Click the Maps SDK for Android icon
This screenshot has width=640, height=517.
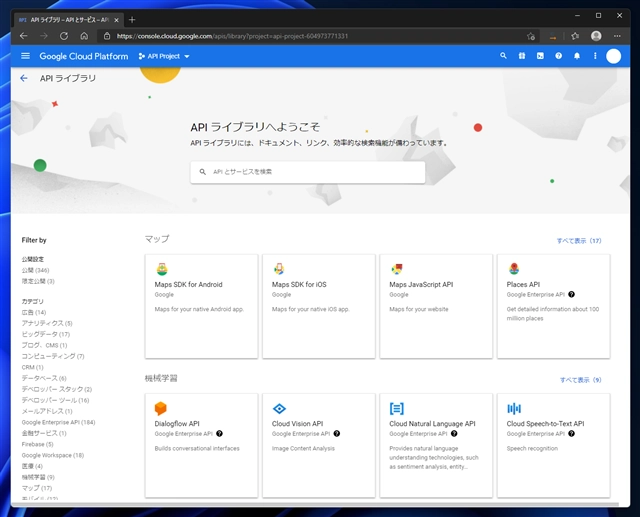162,269
